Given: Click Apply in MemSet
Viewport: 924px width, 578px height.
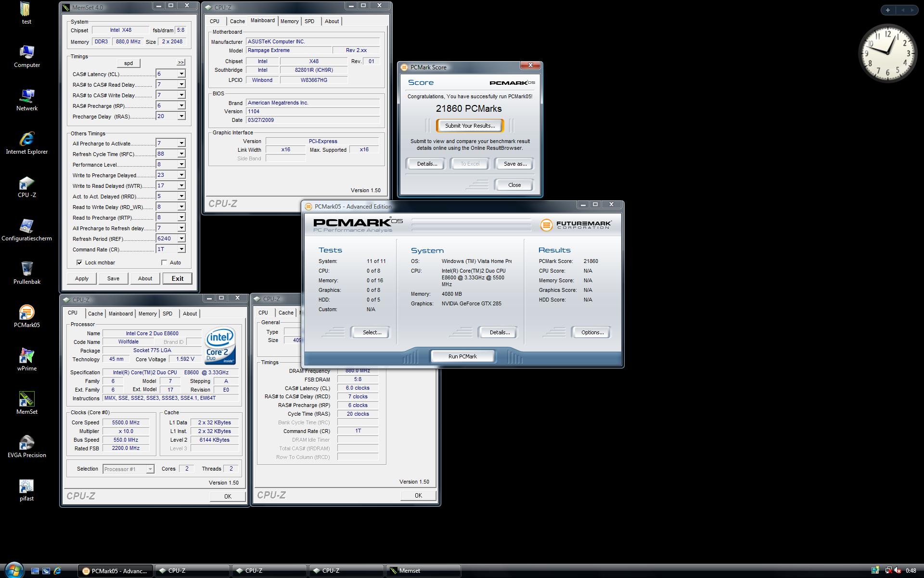Looking at the screenshot, I should 82,278.
